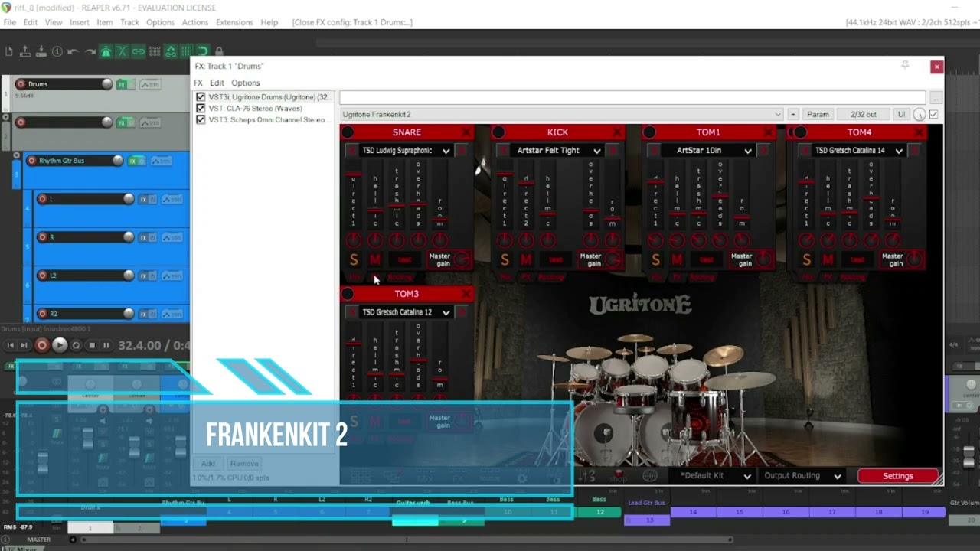The image size is (980, 551).
Task: Solo the SNARE drum slot
Action: [354, 260]
